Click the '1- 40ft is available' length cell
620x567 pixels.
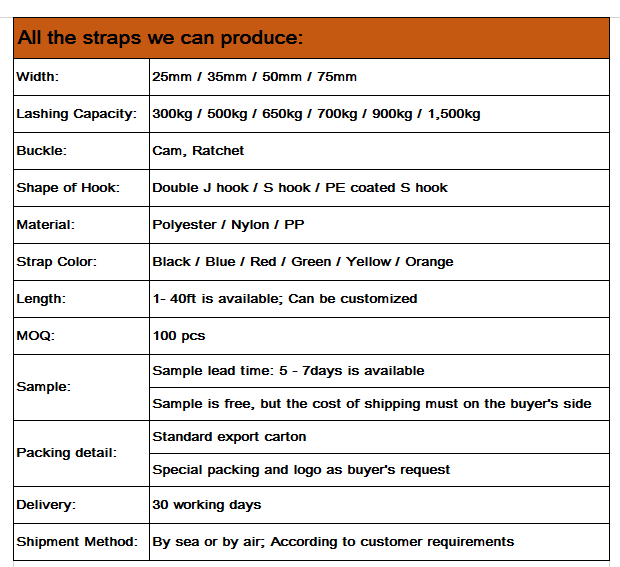379,299
